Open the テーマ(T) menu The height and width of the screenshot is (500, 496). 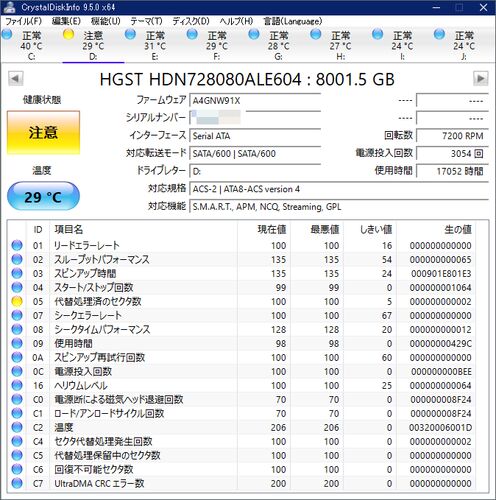[146, 21]
